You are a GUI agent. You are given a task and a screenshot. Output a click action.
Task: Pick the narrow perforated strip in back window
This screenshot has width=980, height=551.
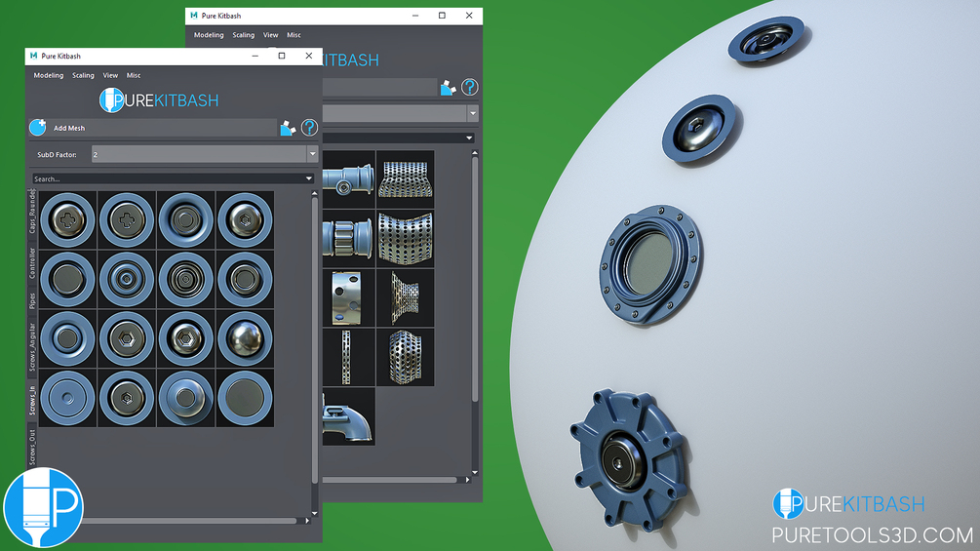349,357
